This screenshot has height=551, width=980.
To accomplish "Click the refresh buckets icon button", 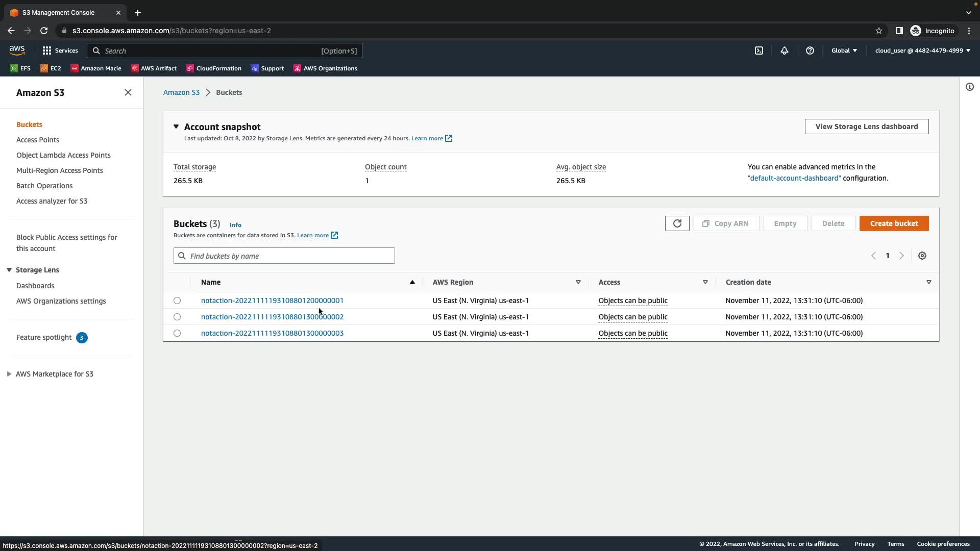I will (x=677, y=223).
